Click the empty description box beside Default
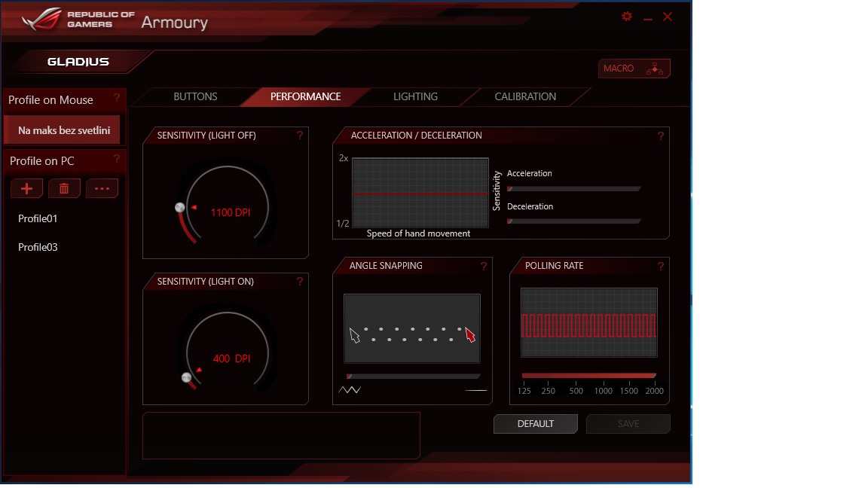The width and height of the screenshot is (868, 488). (x=281, y=435)
